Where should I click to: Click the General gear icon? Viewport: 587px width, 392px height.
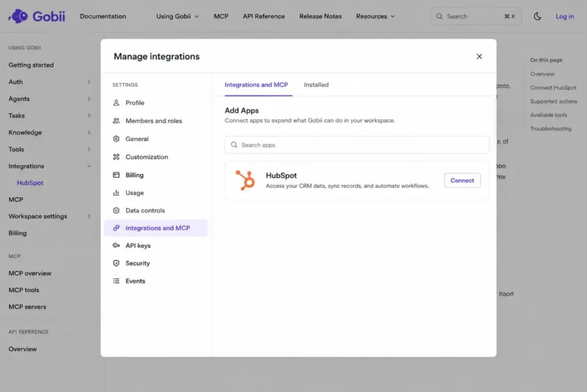[x=116, y=139]
